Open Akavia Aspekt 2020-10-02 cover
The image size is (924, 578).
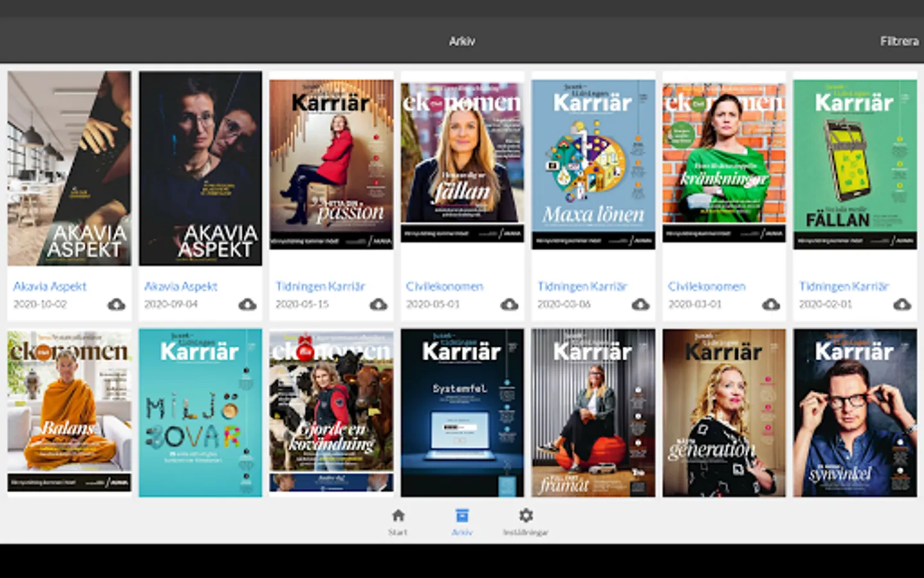click(69, 168)
